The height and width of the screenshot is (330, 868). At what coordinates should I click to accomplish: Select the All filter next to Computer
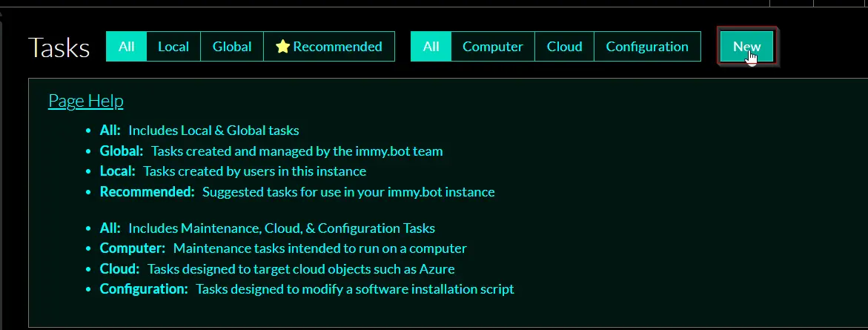coord(431,47)
